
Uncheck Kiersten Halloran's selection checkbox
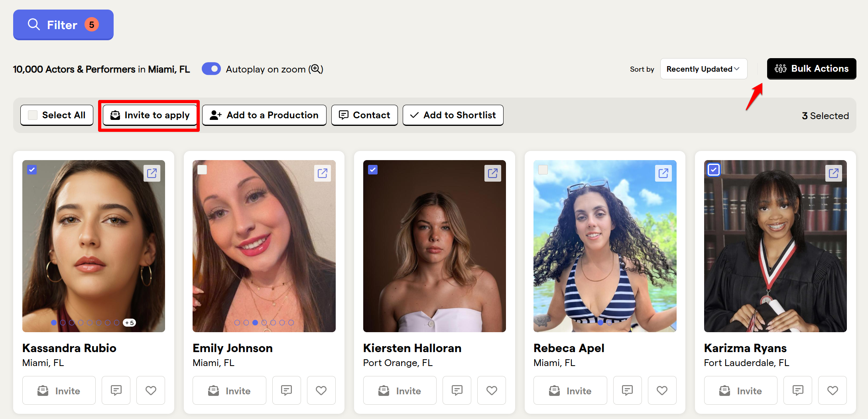click(373, 170)
